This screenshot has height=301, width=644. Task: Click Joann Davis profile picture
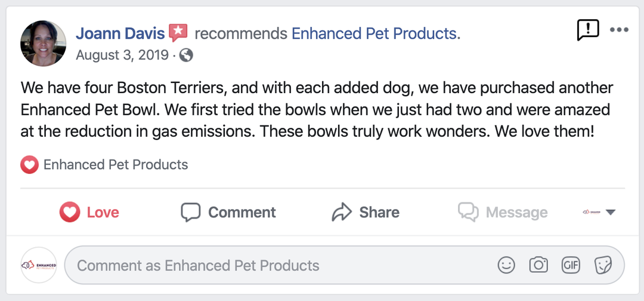click(x=44, y=44)
